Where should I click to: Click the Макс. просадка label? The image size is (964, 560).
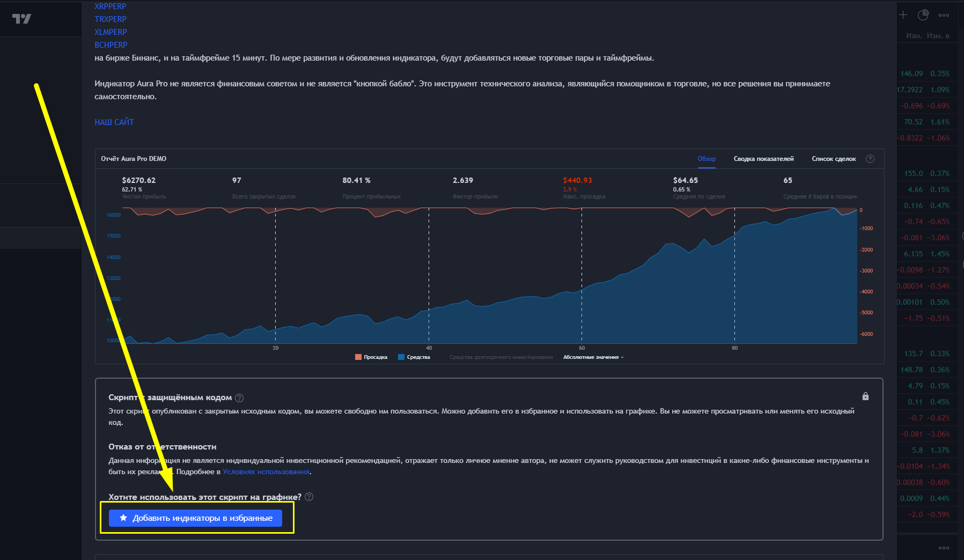click(584, 197)
